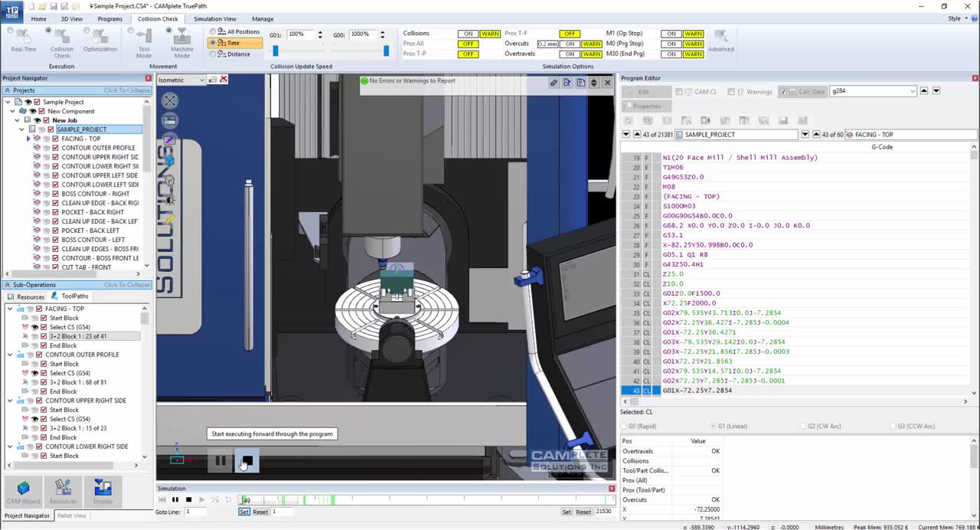This screenshot has height=530, width=980.
Task: Collapse CONTOUR OUTER PROFILE in Sub-Operations
Action: [10, 355]
